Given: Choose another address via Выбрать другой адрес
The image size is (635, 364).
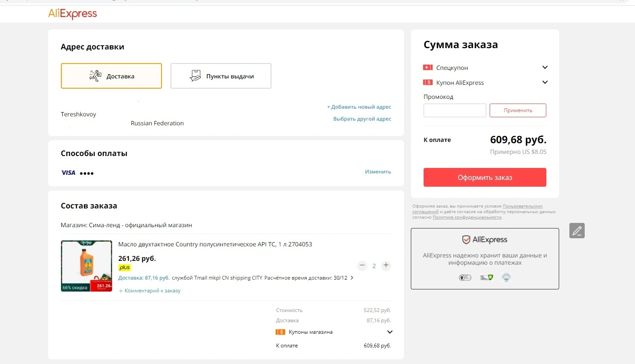Looking at the screenshot, I should pos(362,119).
